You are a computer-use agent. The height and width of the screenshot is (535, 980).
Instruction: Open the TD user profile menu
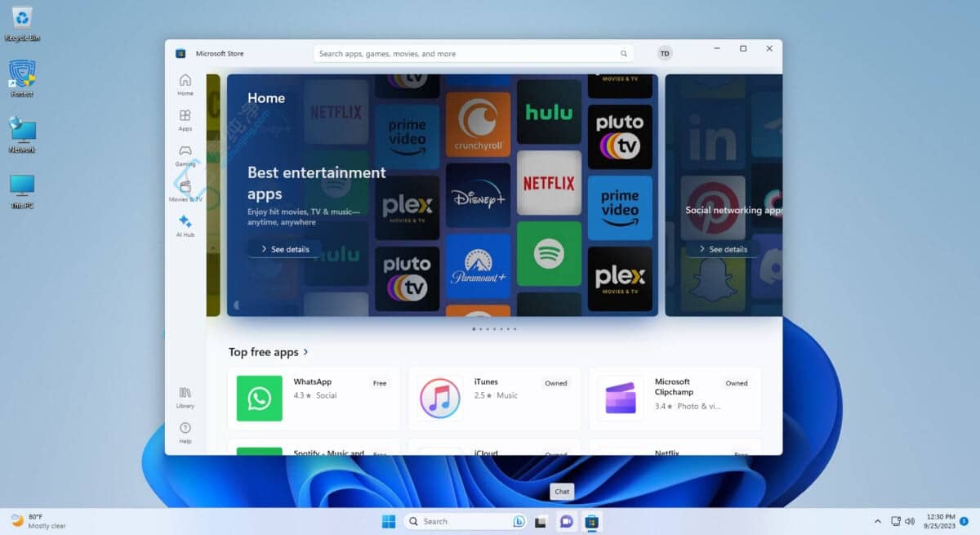pyautogui.click(x=665, y=54)
